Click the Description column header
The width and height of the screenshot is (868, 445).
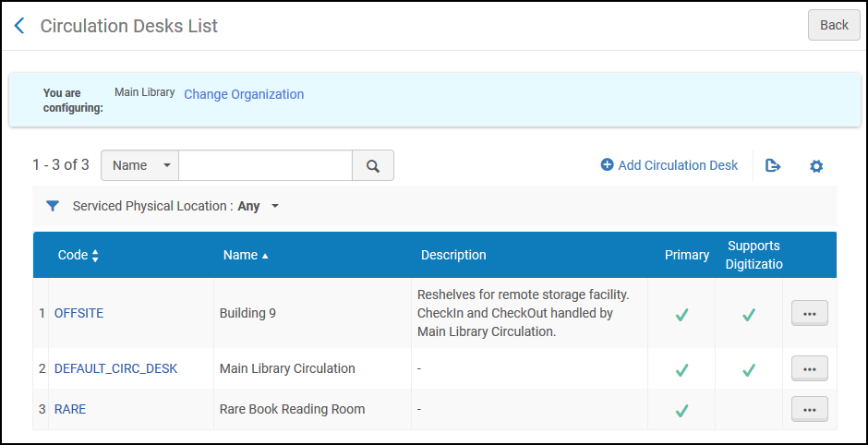(x=453, y=255)
